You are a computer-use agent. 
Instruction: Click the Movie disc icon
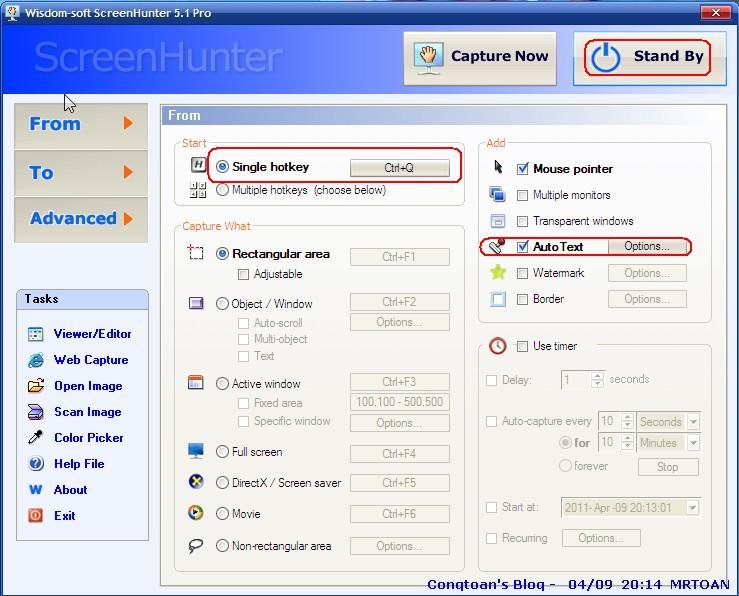(196, 512)
